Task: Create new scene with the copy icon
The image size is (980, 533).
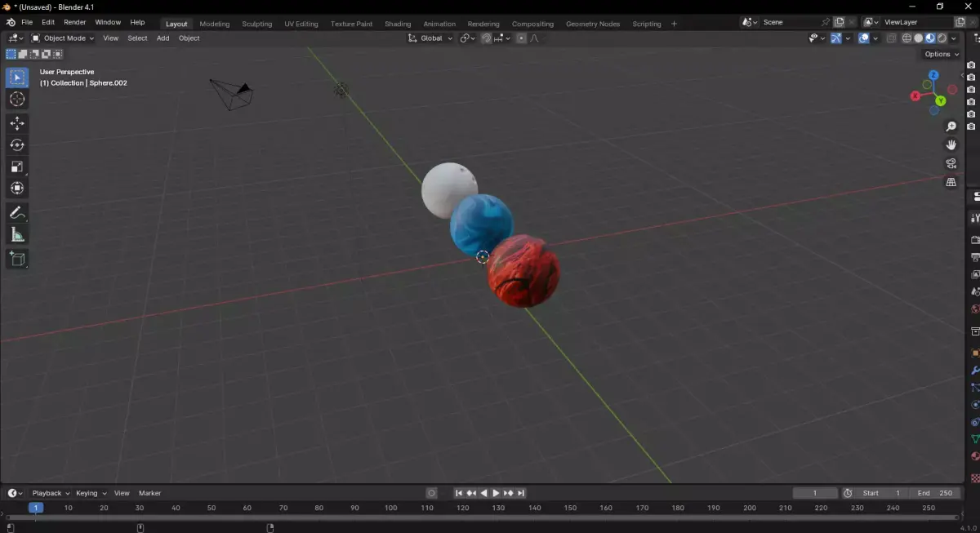Action: point(839,23)
